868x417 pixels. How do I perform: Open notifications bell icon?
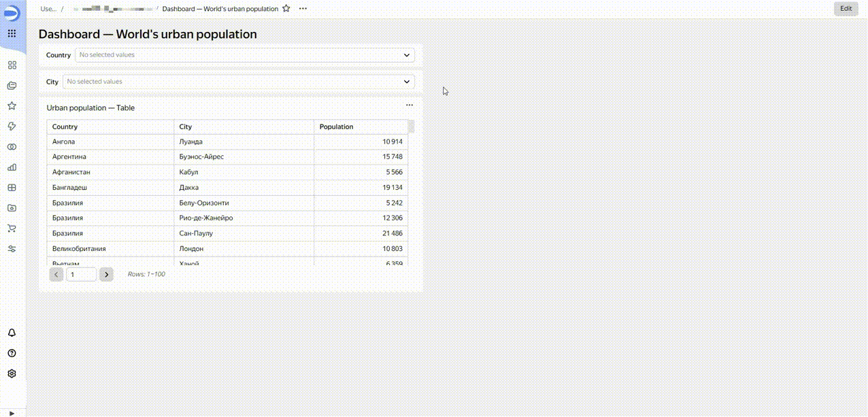(x=12, y=333)
